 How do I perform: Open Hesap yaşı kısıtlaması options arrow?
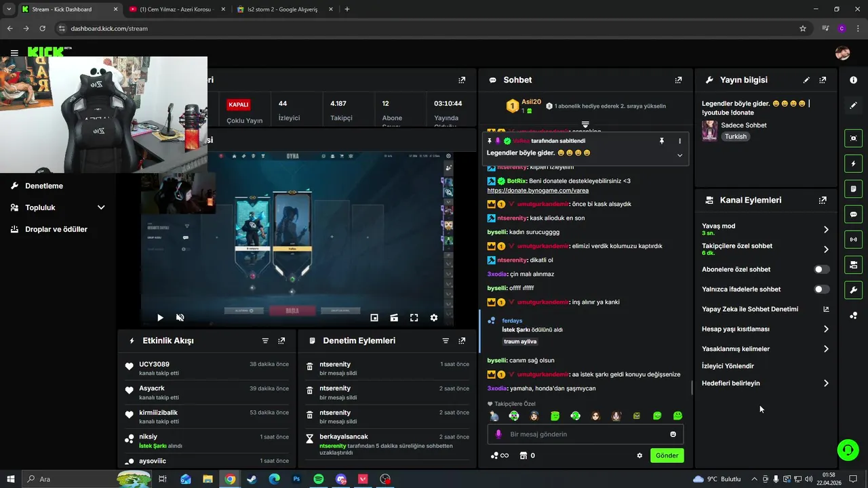pos(826,329)
